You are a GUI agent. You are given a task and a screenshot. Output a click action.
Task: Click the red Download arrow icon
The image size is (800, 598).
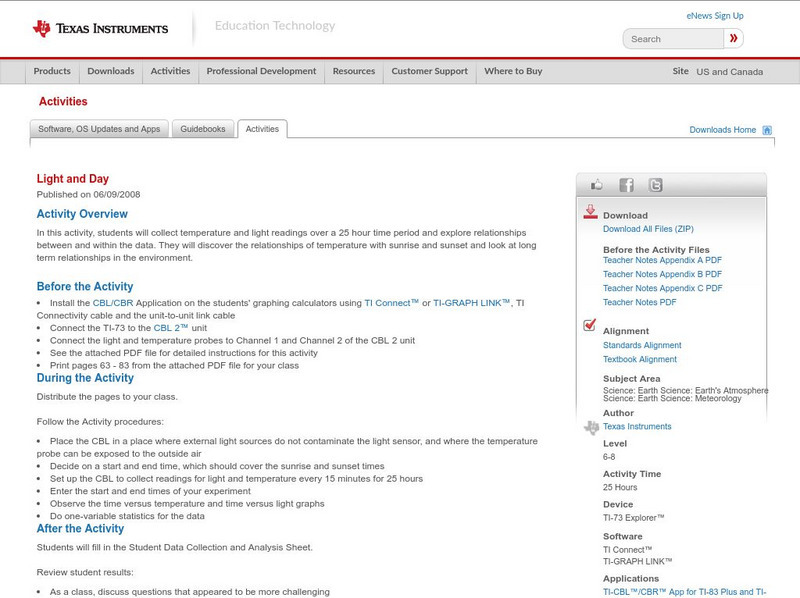[x=590, y=212]
